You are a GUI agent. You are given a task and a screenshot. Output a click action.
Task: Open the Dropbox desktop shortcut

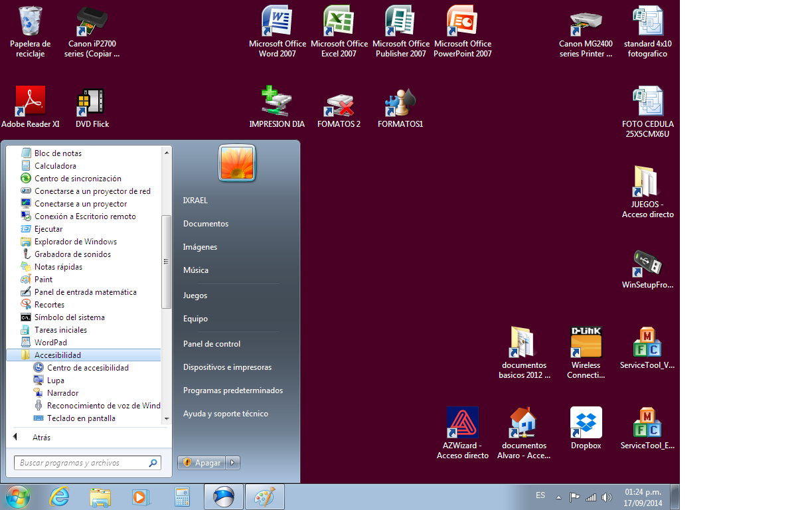(x=586, y=423)
